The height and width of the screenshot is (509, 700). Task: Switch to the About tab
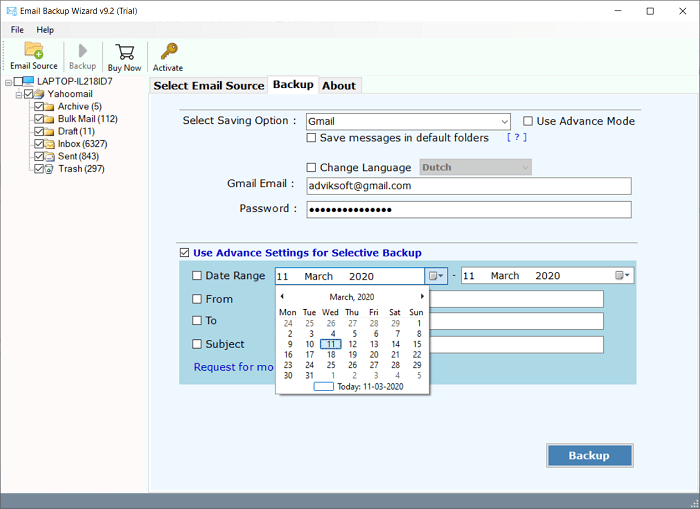click(x=339, y=86)
